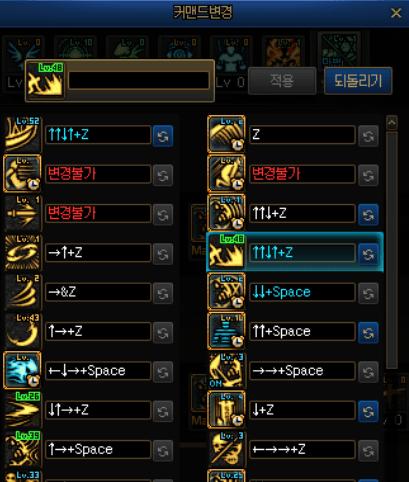Close the 커맨드변경 window
This screenshot has width=409, height=482.
tap(396, 13)
